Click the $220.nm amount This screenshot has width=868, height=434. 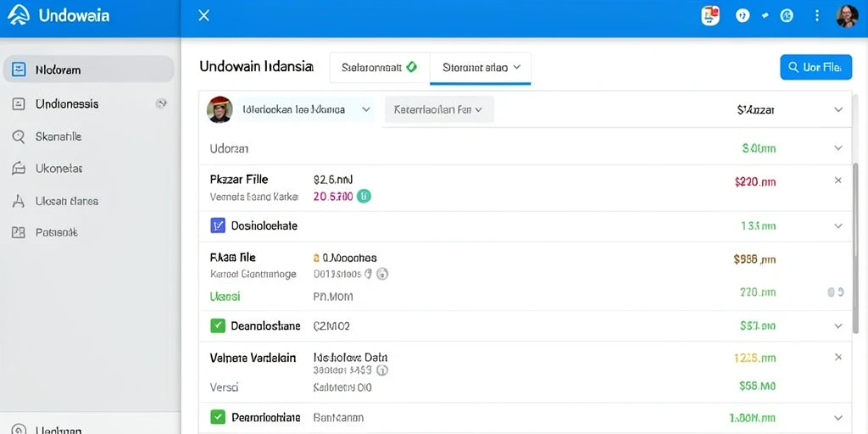pyautogui.click(x=755, y=181)
